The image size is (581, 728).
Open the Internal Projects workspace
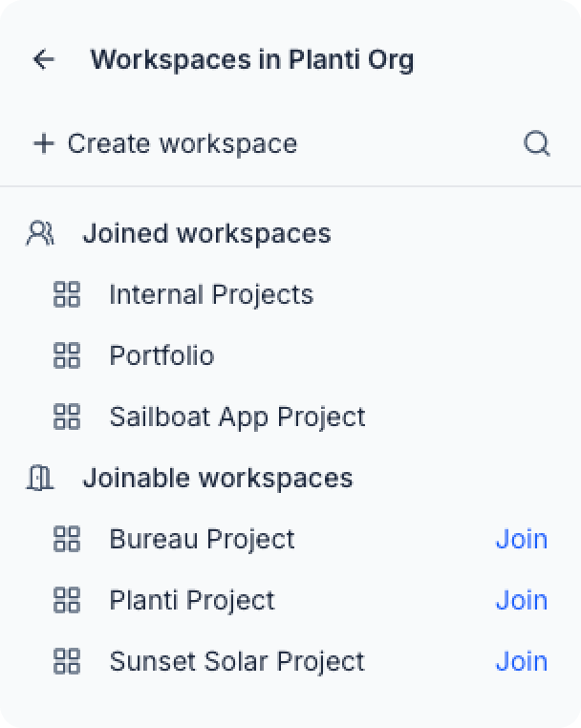(x=211, y=295)
